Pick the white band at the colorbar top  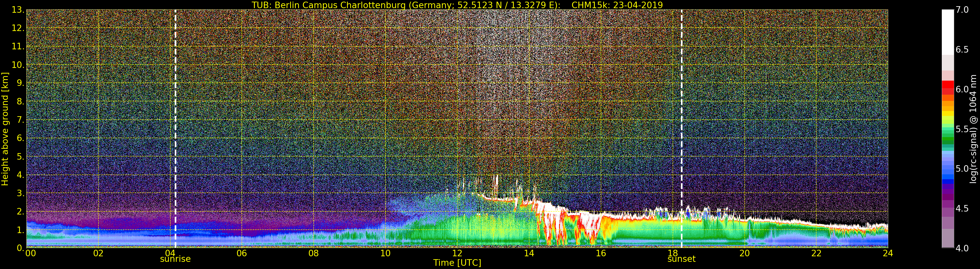point(948,32)
